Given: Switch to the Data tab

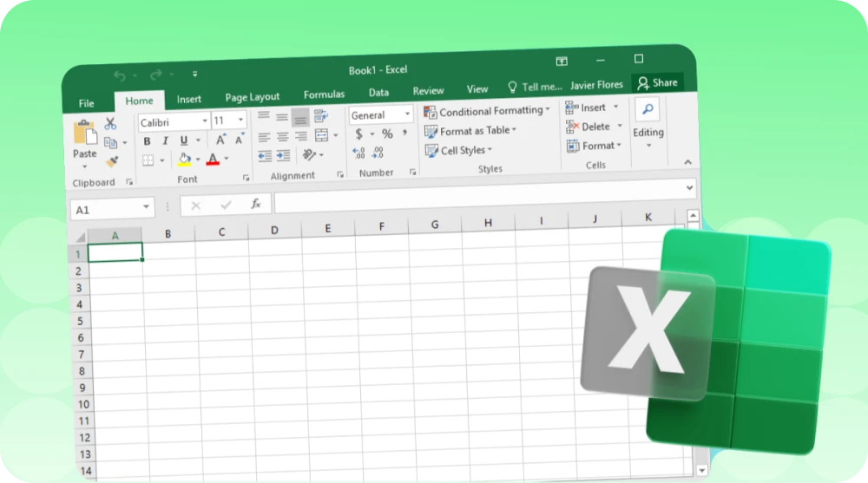Looking at the screenshot, I should point(378,93).
